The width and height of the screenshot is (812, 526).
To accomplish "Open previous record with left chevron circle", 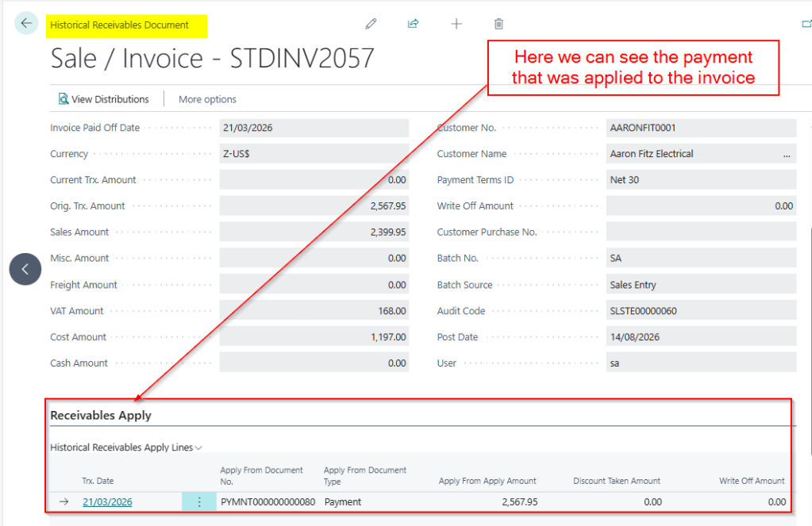I will click(x=25, y=270).
